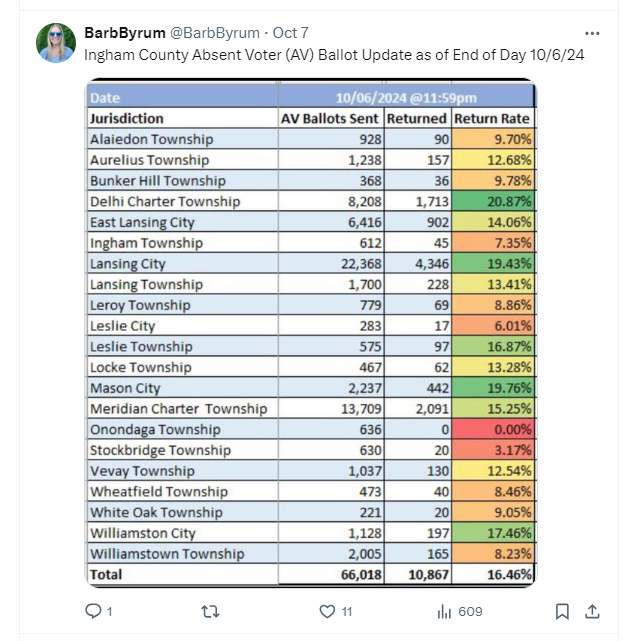Click the red Onondaga 0.00% cell
Screen dimensions: 636x641
493,429
